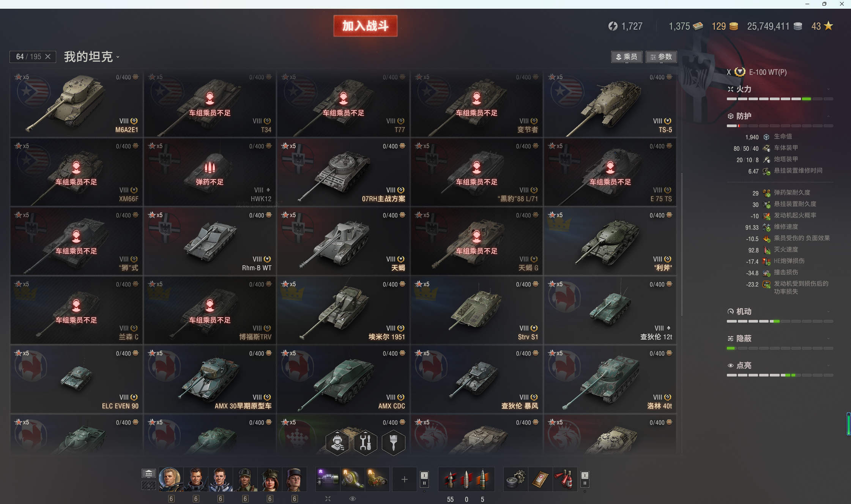Select the purple equipment slot icon
Viewport: 851px width, 504px height.
(x=328, y=479)
